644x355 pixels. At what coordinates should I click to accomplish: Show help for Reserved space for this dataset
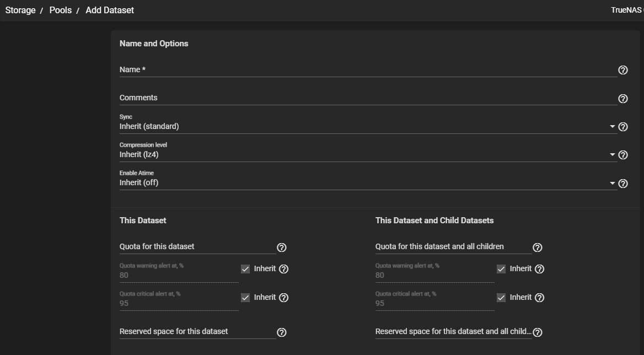[281, 332]
